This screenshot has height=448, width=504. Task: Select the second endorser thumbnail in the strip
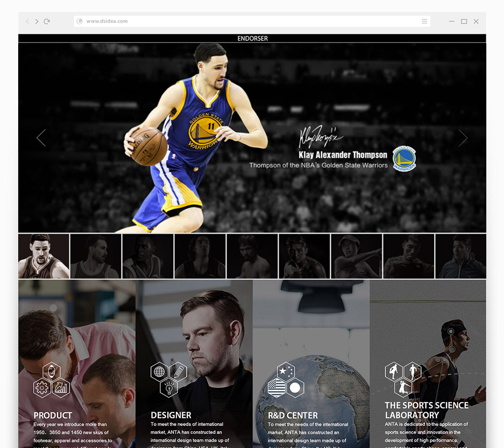coord(96,256)
